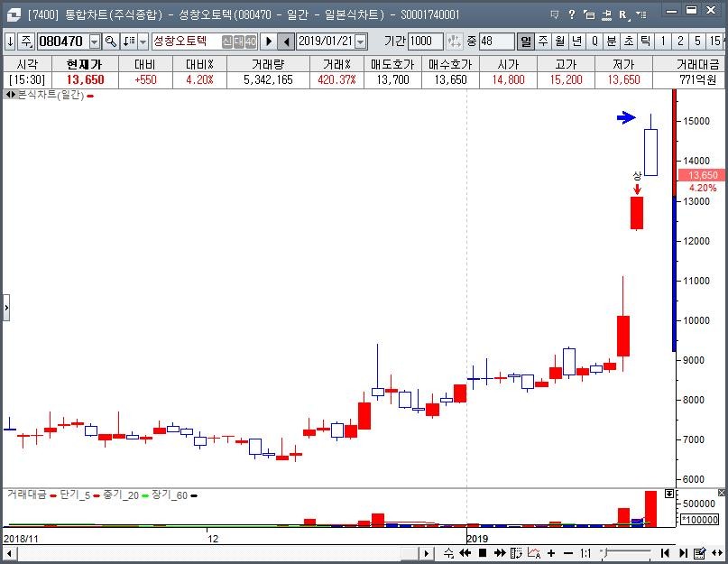Image resolution: width=728 pixels, height=564 pixels.
Task: Click the rewind double-left arrow icon
Action: tap(466, 552)
